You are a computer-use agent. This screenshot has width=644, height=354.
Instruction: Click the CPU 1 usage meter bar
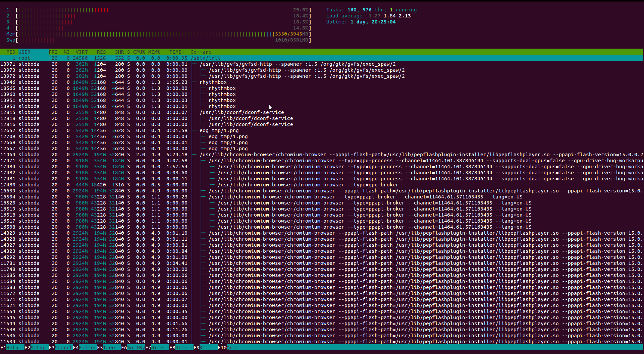(163, 10)
